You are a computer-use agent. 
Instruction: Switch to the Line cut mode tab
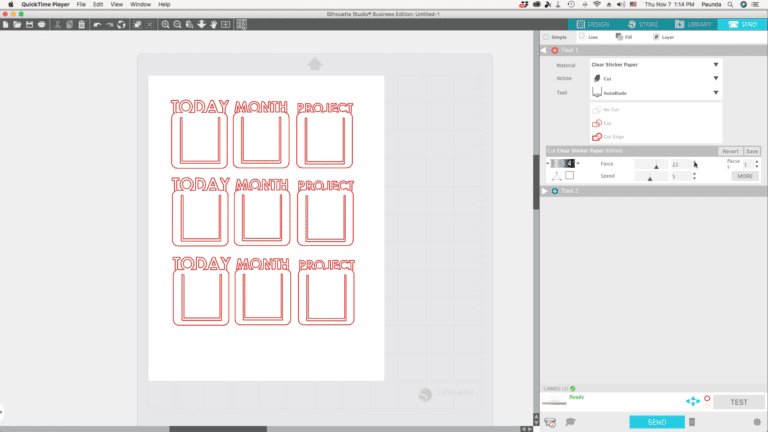(588, 37)
